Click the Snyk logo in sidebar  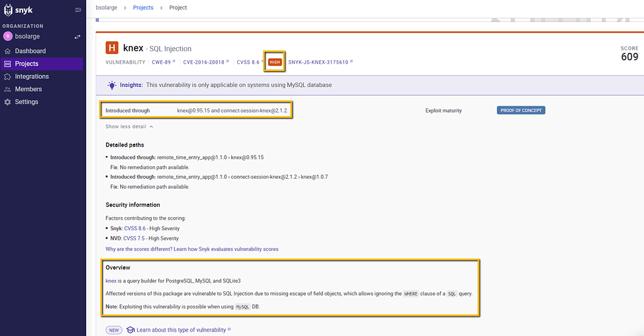[18, 10]
